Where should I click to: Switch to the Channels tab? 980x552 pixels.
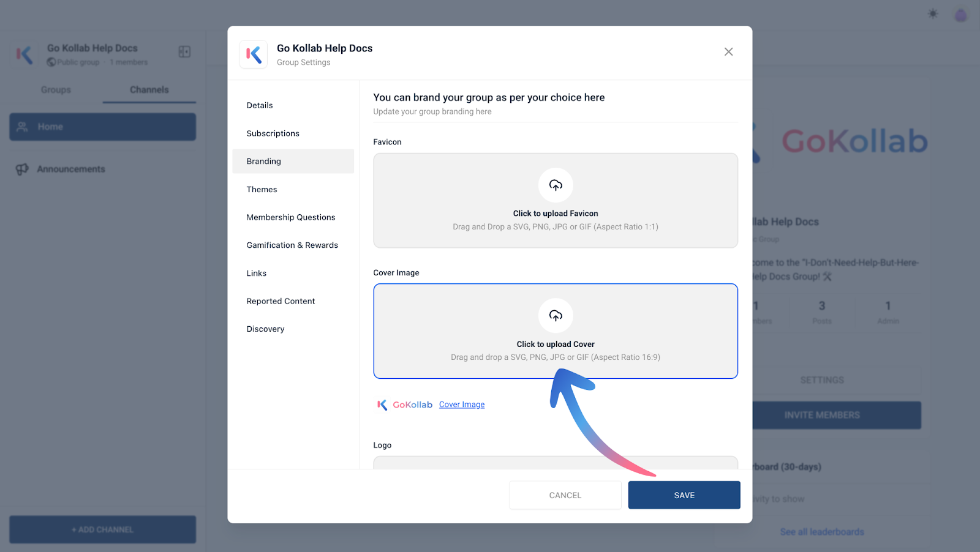149,90
